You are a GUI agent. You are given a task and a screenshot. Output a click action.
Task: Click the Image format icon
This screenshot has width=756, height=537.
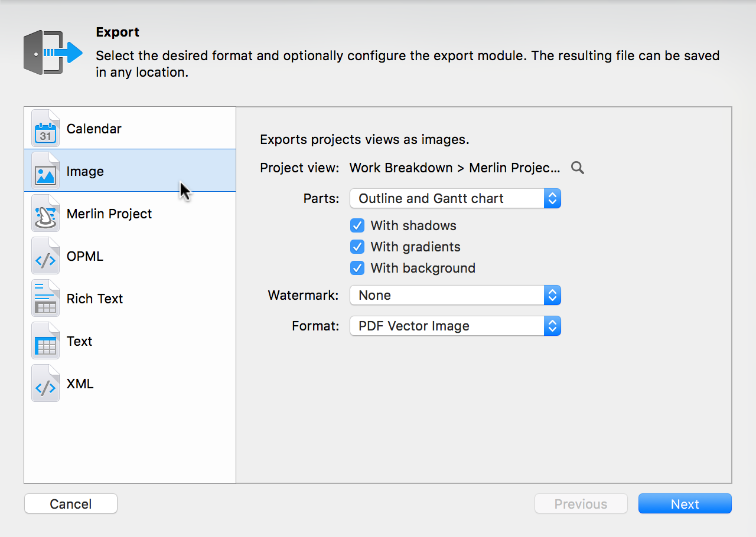(x=45, y=171)
